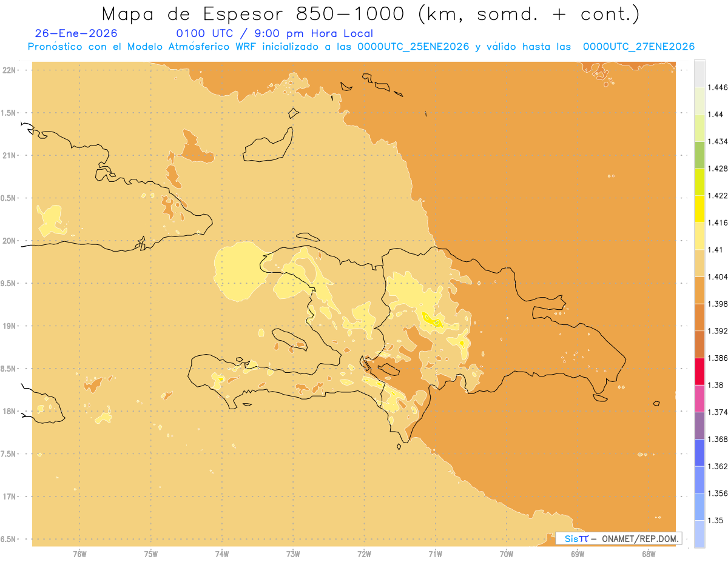Image resolution: width=728 pixels, height=562 pixels.
Task: Click the green colorbar segment between 1.428 and 1.434
Action: point(699,155)
